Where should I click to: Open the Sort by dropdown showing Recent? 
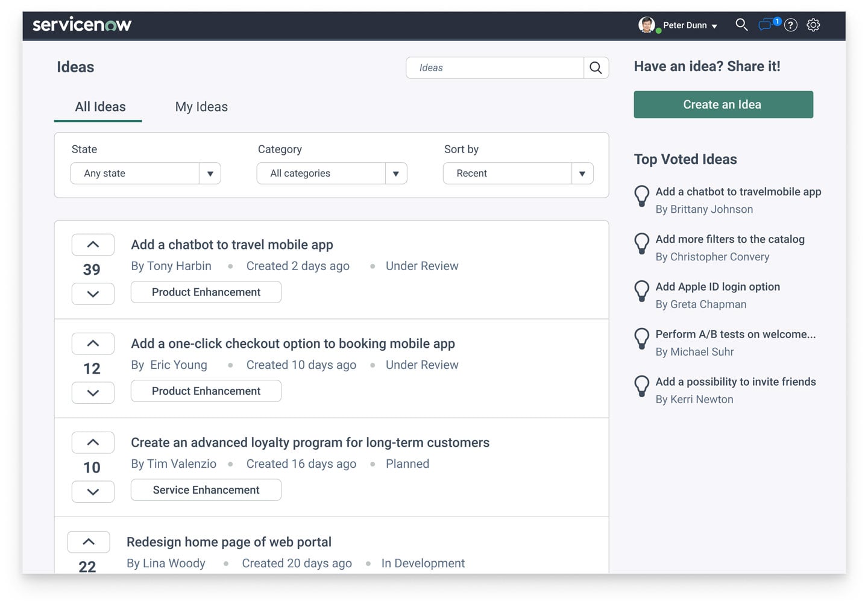tap(518, 174)
